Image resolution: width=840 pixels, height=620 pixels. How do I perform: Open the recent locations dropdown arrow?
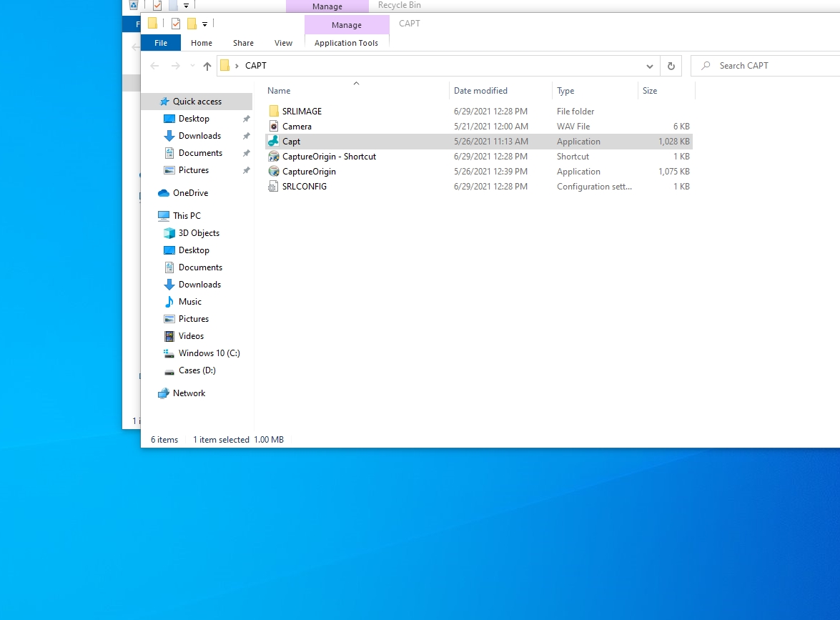pyautogui.click(x=192, y=66)
